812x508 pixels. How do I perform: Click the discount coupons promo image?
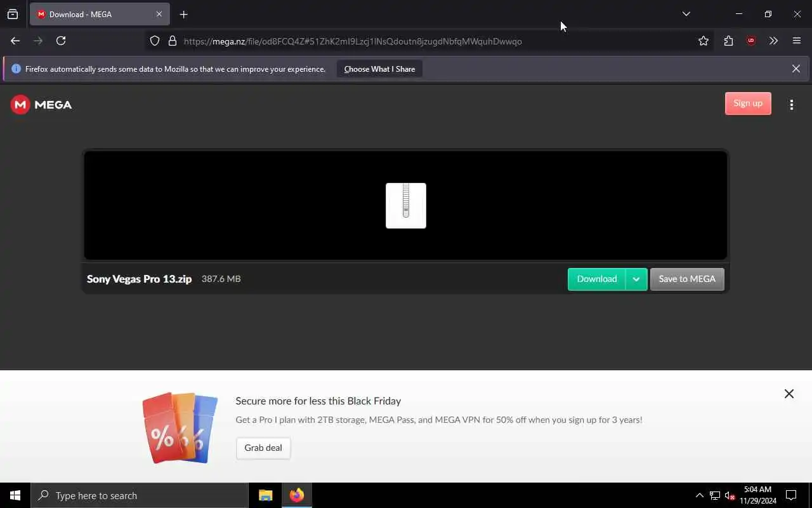click(180, 428)
